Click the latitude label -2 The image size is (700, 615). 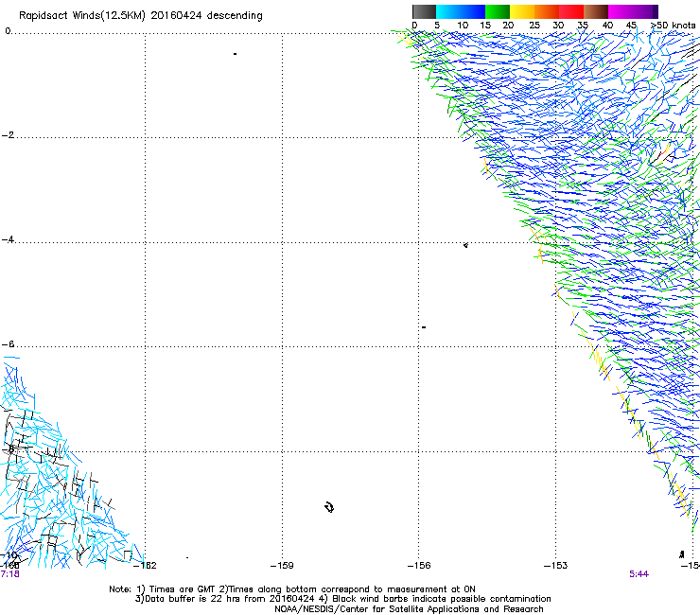[8, 135]
